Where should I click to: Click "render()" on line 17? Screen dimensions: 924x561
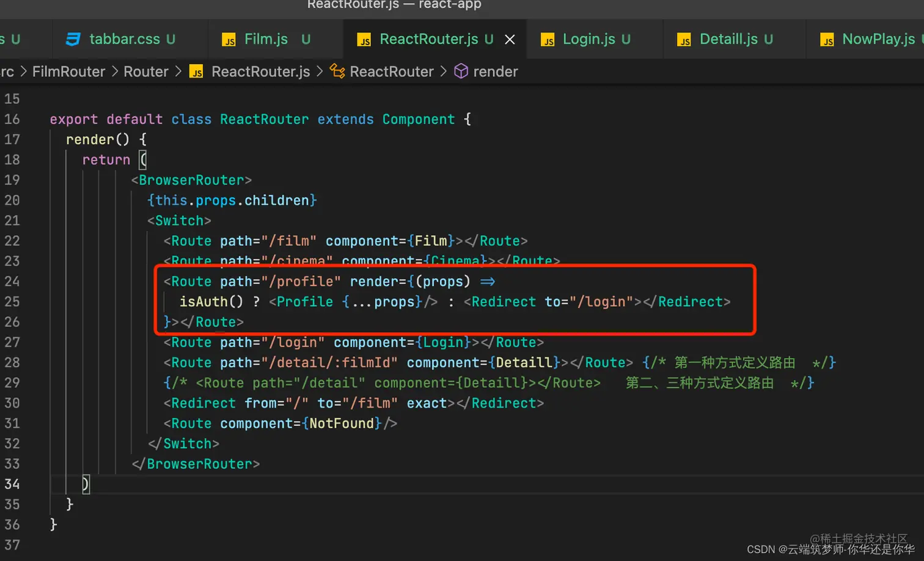(x=98, y=139)
